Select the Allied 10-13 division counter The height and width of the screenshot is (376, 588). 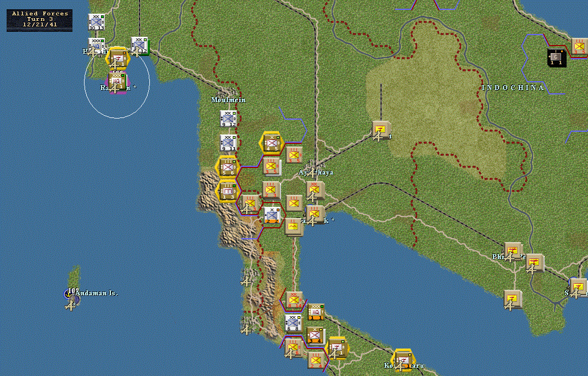[97, 22]
